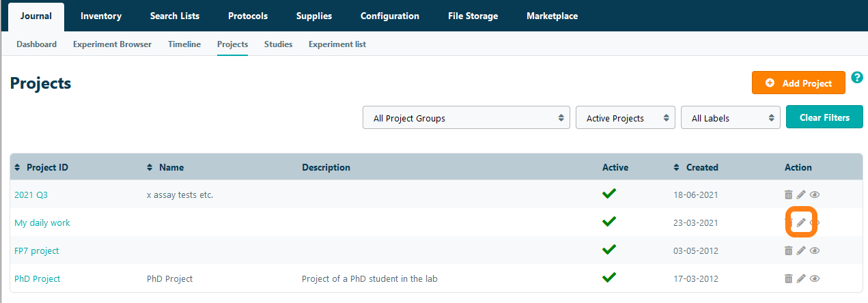Viewport: 868px width, 303px height.
Task: View the 2021 Q3 project via eye icon
Action: pos(814,194)
